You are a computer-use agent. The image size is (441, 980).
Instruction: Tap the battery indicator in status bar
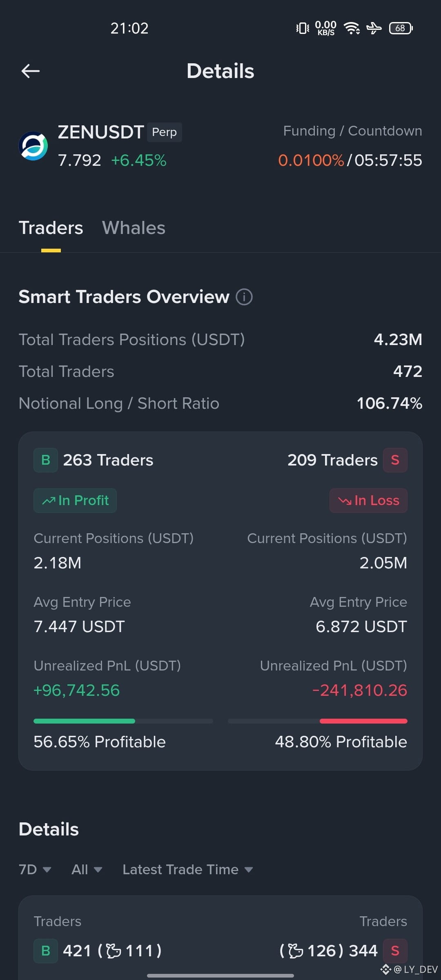coord(401,28)
